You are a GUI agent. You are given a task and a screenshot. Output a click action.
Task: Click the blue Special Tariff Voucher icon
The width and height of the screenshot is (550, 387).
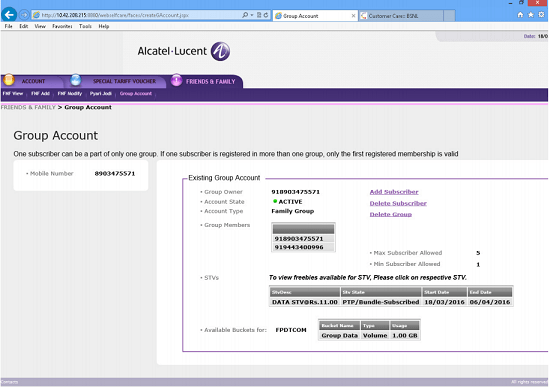(x=75, y=80)
